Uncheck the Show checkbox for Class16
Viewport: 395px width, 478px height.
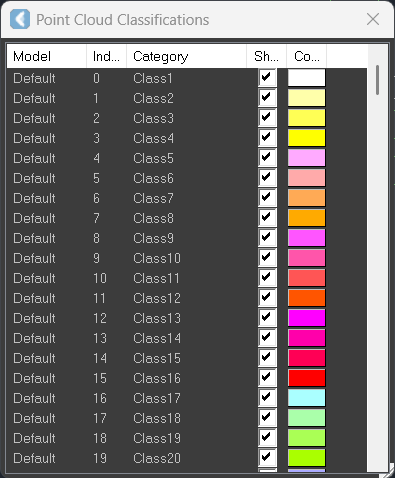click(x=267, y=378)
